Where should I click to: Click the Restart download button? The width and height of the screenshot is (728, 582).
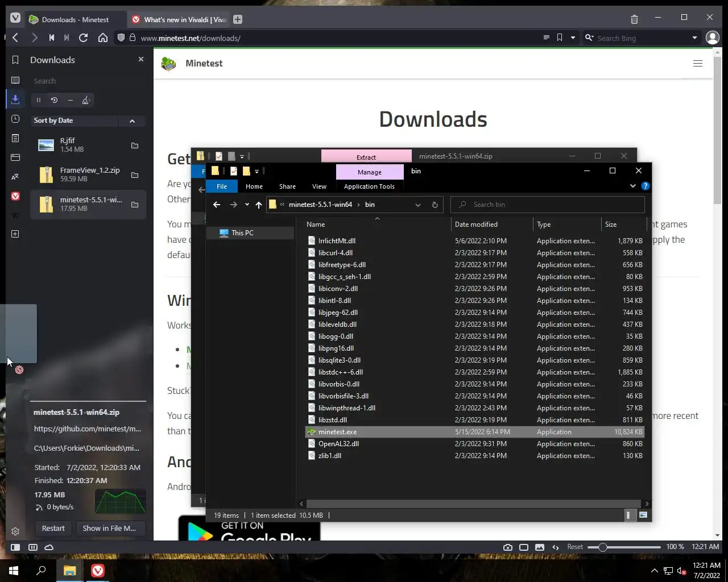click(x=53, y=528)
